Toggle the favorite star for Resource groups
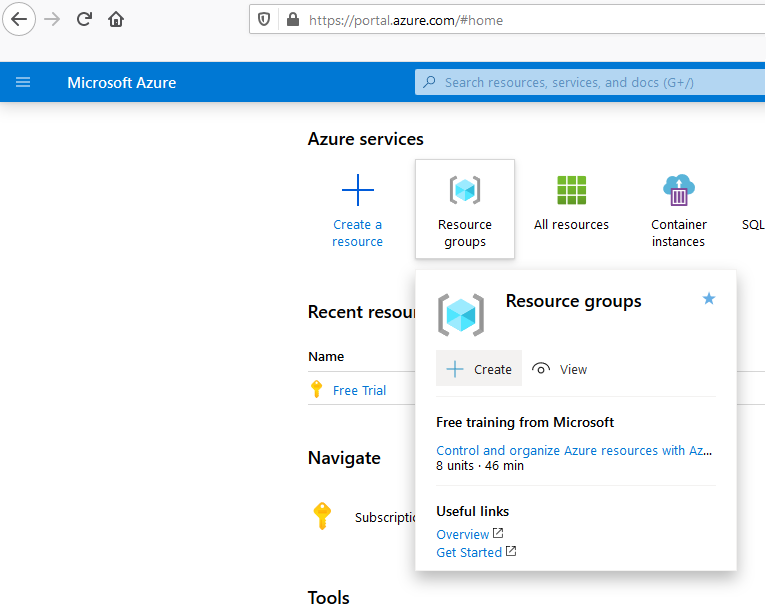This screenshot has height=613, width=767. coord(709,298)
